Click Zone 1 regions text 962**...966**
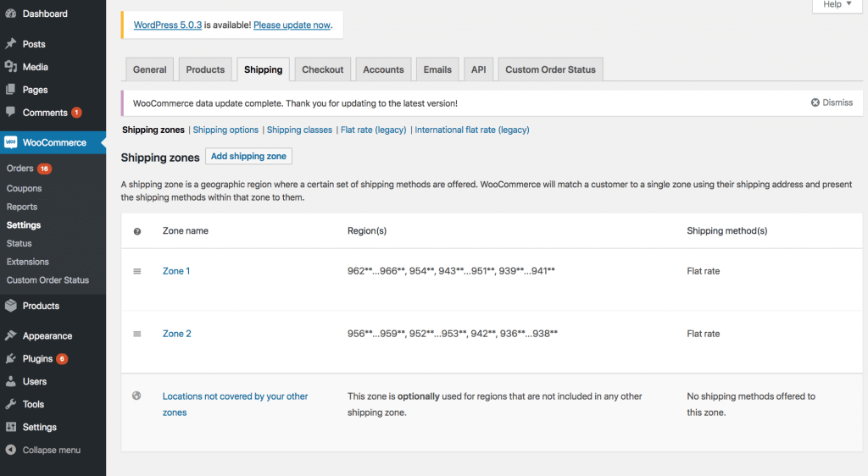Screen dimensions: 868x476 [x=376, y=271]
